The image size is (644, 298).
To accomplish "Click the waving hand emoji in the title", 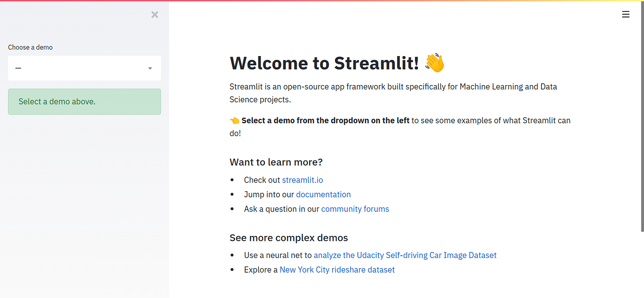I will [434, 63].
